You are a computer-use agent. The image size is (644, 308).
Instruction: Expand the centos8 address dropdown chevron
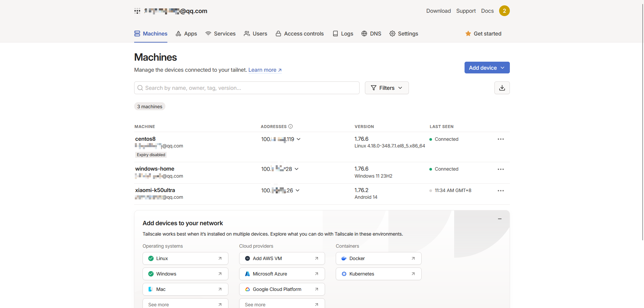[x=299, y=139]
